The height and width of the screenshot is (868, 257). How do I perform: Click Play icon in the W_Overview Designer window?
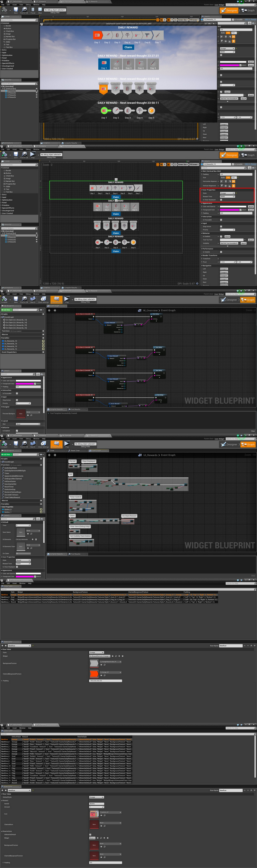point(33,154)
